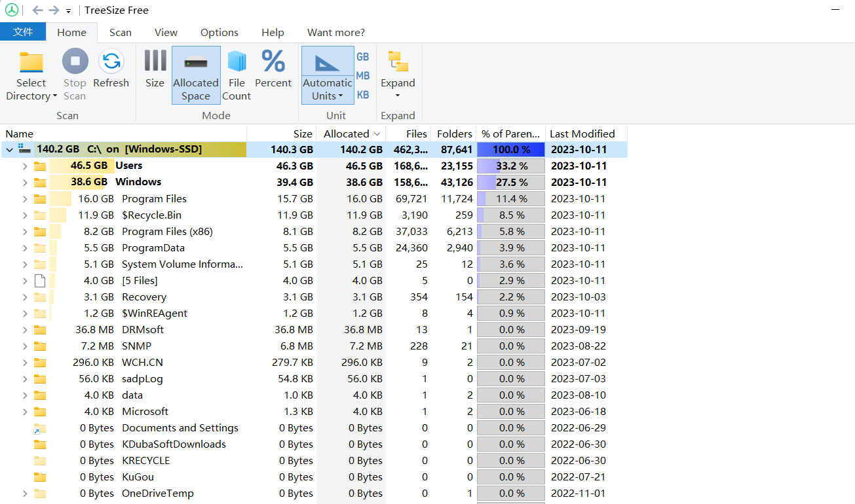Switch to Percent display mode
Screen dimensions: 855x504
pos(273,69)
